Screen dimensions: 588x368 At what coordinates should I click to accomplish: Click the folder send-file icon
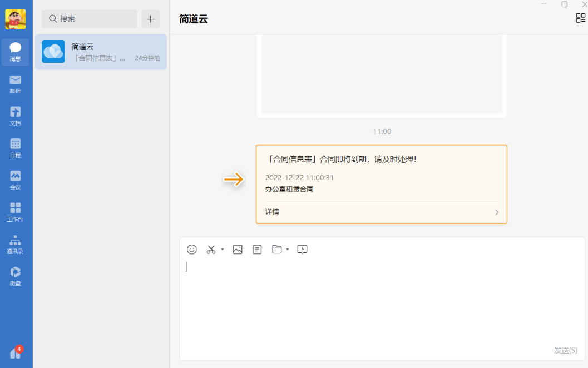point(276,250)
